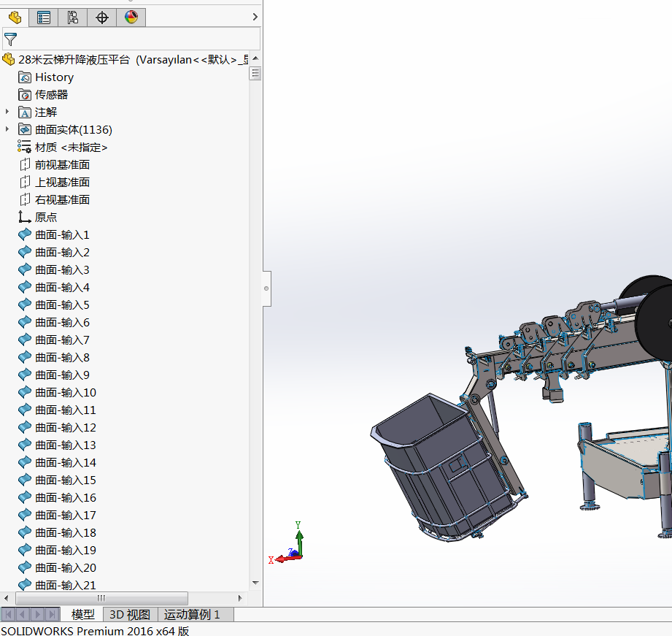
Task: Open the DisplayManager color ball tab
Action: pos(131,18)
